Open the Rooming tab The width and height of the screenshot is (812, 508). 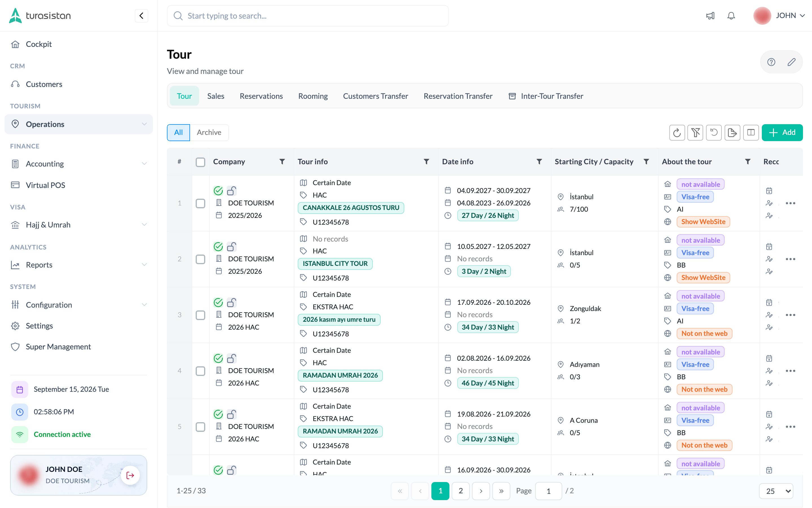pos(313,96)
